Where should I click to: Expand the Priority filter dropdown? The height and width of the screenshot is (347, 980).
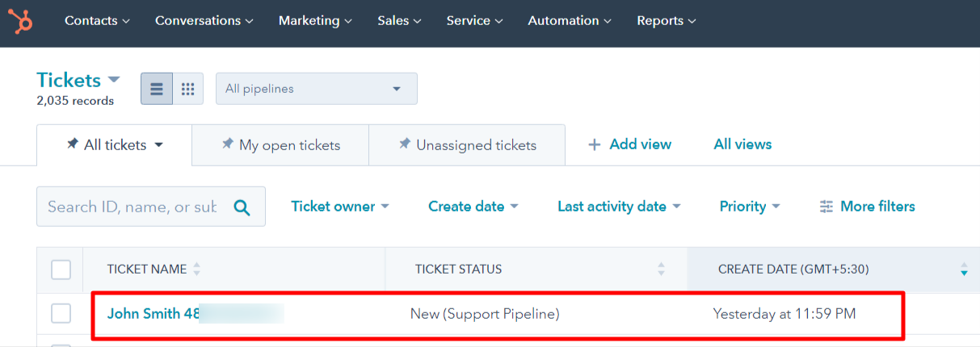pos(750,207)
